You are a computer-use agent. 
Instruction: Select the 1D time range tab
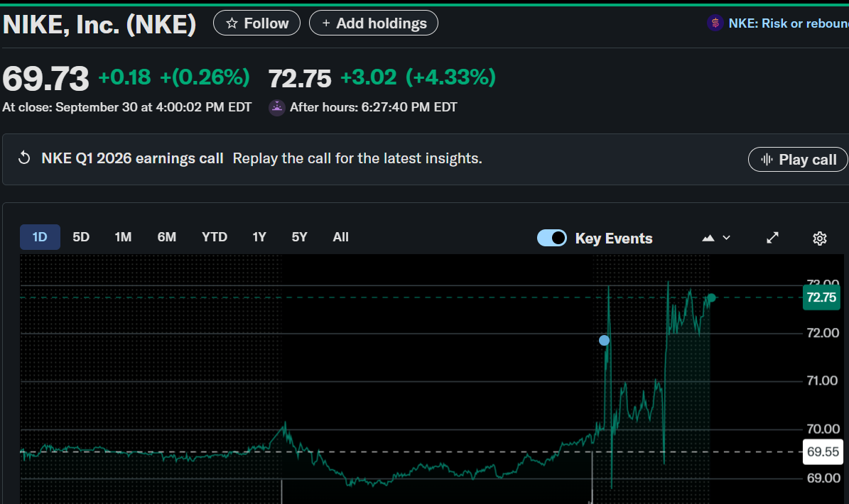(40, 237)
